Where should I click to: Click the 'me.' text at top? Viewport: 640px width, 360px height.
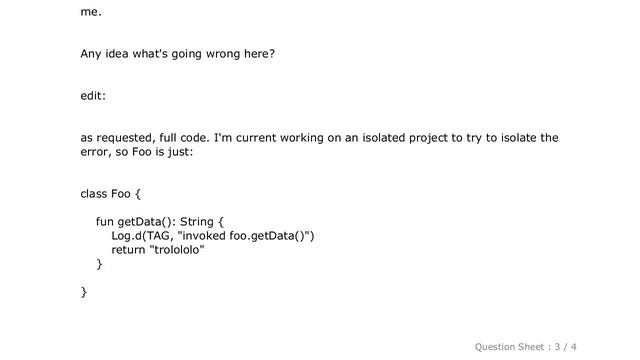click(x=91, y=12)
